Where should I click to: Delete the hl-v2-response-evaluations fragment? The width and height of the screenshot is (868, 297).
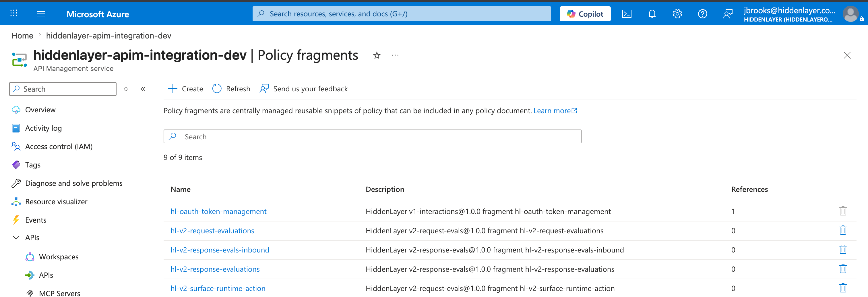coord(842,269)
